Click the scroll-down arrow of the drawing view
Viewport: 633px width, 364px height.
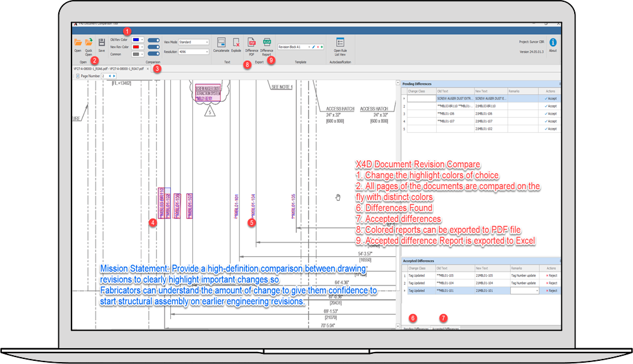(398, 325)
